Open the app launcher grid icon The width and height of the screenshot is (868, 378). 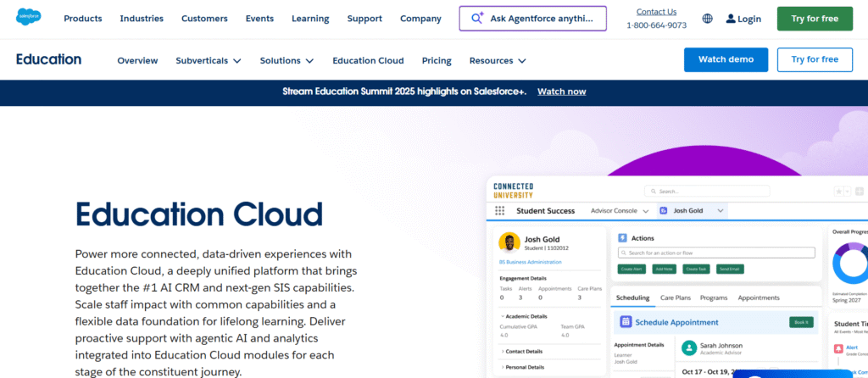[499, 211]
